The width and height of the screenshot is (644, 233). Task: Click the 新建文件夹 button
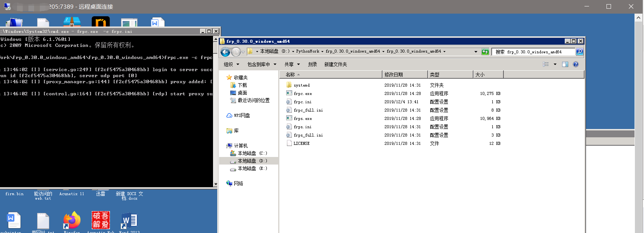click(335, 64)
